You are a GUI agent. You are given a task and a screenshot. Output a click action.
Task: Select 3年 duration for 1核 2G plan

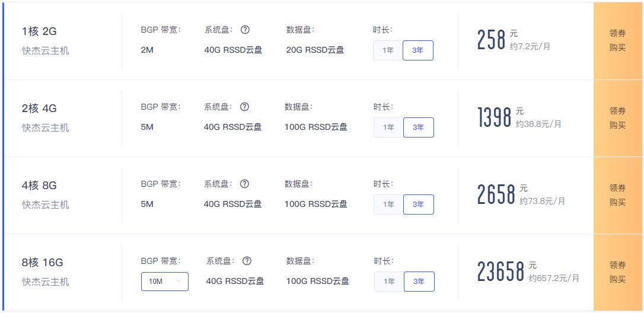coord(417,50)
